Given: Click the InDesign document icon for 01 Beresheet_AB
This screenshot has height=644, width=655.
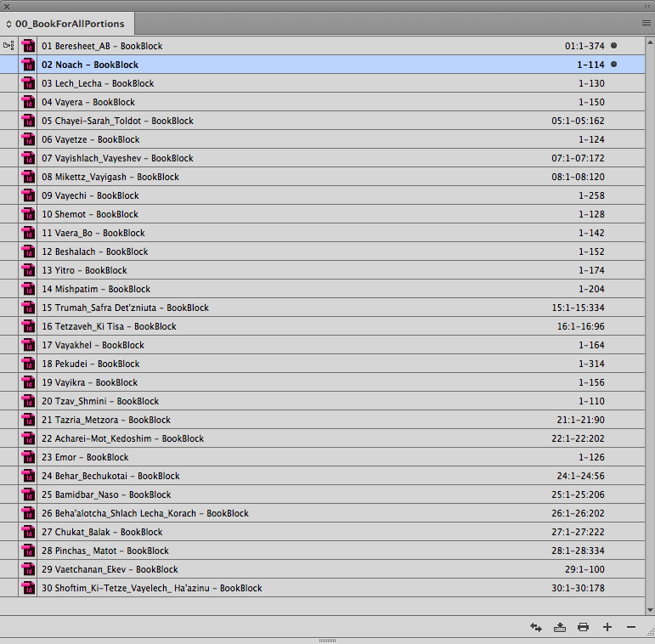Looking at the screenshot, I should tap(28, 46).
